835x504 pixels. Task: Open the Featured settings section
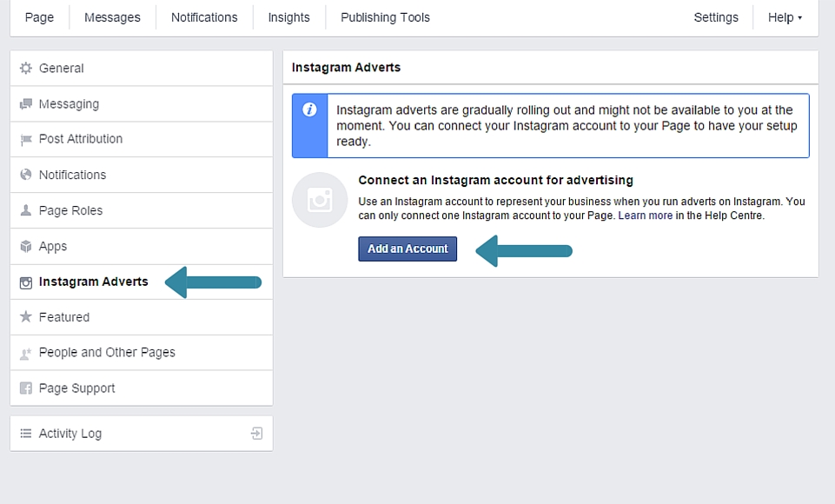141,317
